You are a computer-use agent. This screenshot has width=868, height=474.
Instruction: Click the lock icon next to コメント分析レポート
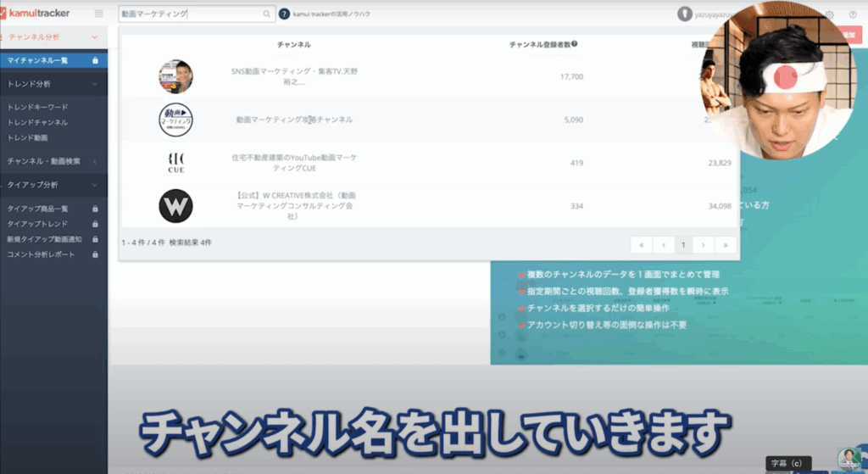pyautogui.click(x=95, y=254)
